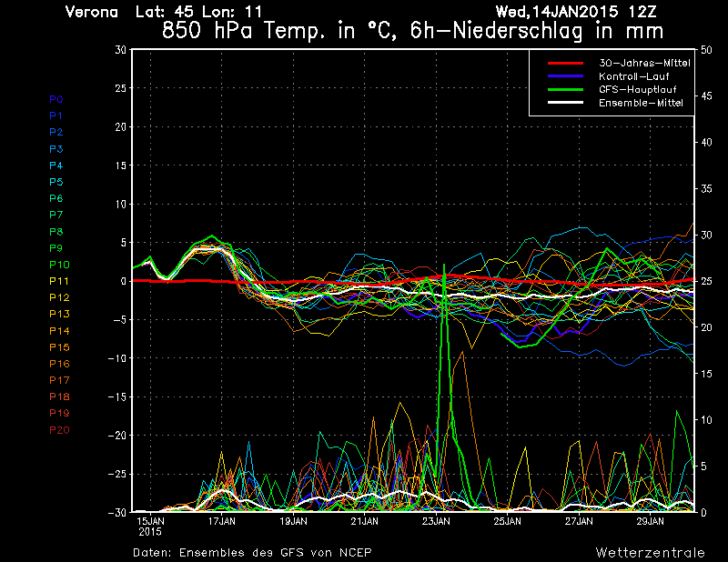This screenshot has height=562, width=728.
Task: Click the 23JAN x-axis label
Action: click(x=436, y=521)
